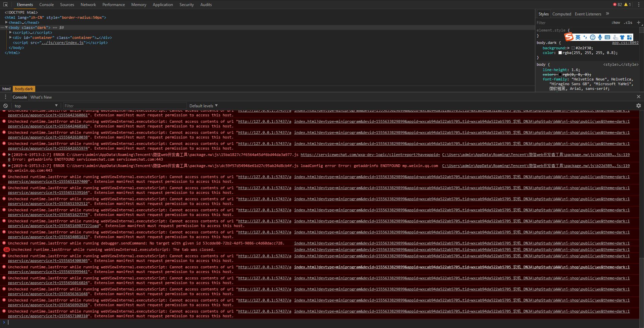Toggle Sogou punctuation mode icon
This screenshot has width=644, height=328.
click(x=585, y=37)
